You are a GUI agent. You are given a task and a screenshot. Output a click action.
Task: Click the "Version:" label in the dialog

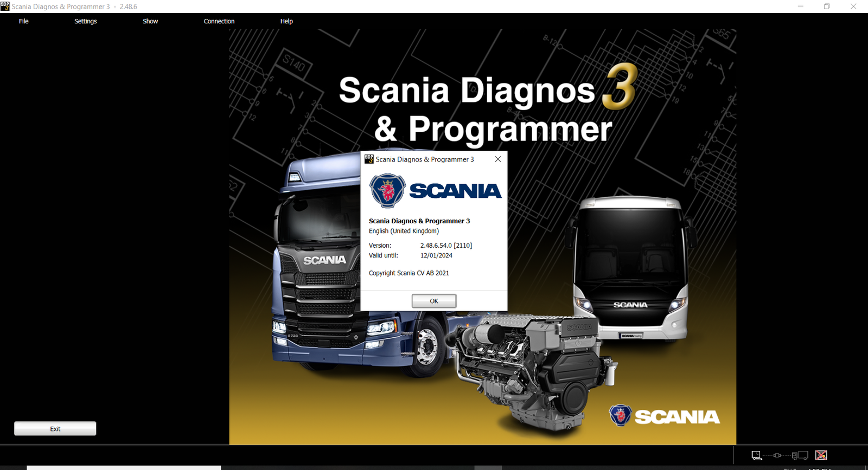380,246
